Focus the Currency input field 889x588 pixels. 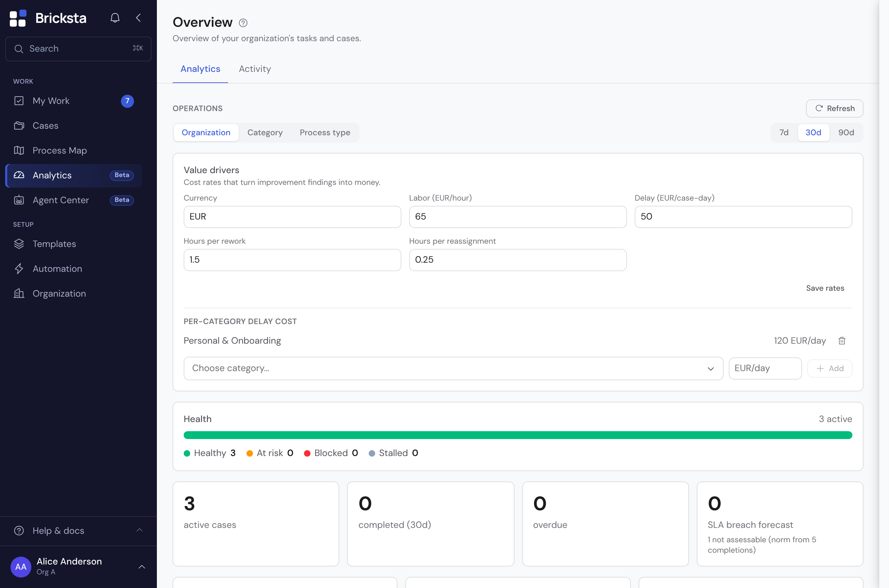pyautogui.click(x=292, y=217)
